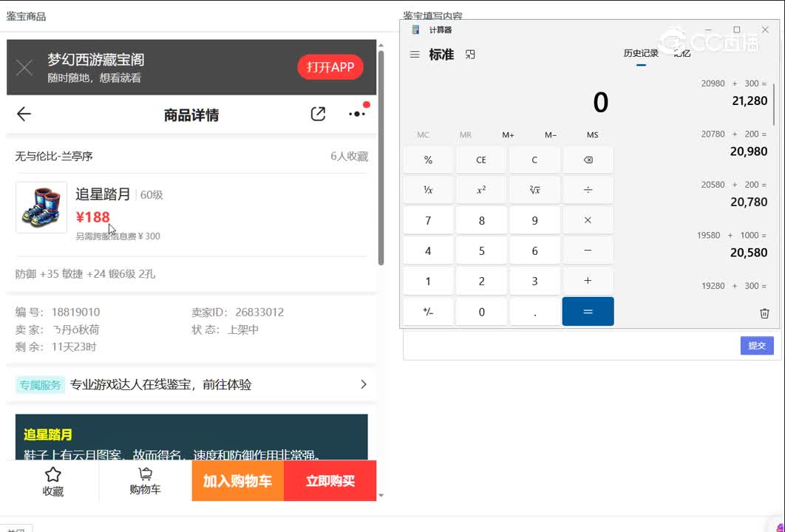Toggle calculator keep-on-top icon
Viewport: 785px width, 532px height.
coord(470,54)
